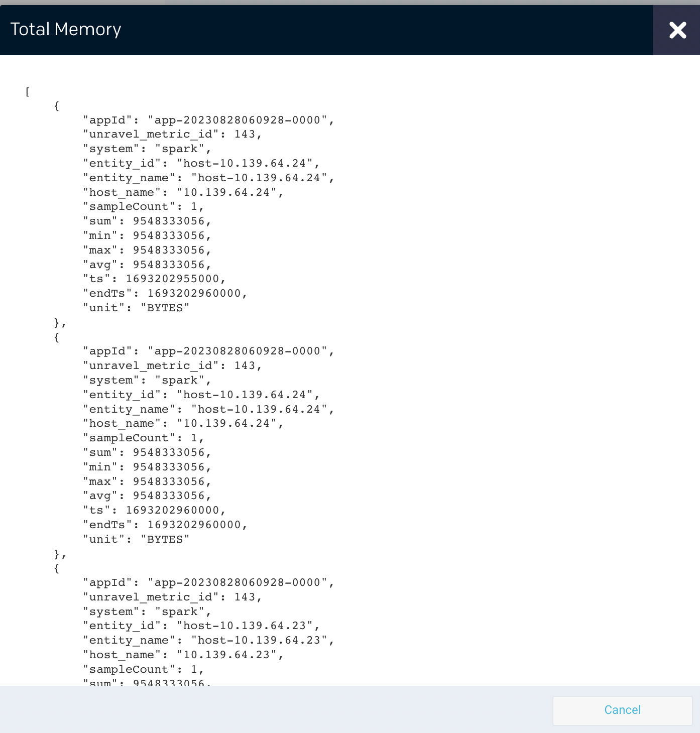
Task: Close the Total Memory dialog via X icon
Action: (677, 30)
